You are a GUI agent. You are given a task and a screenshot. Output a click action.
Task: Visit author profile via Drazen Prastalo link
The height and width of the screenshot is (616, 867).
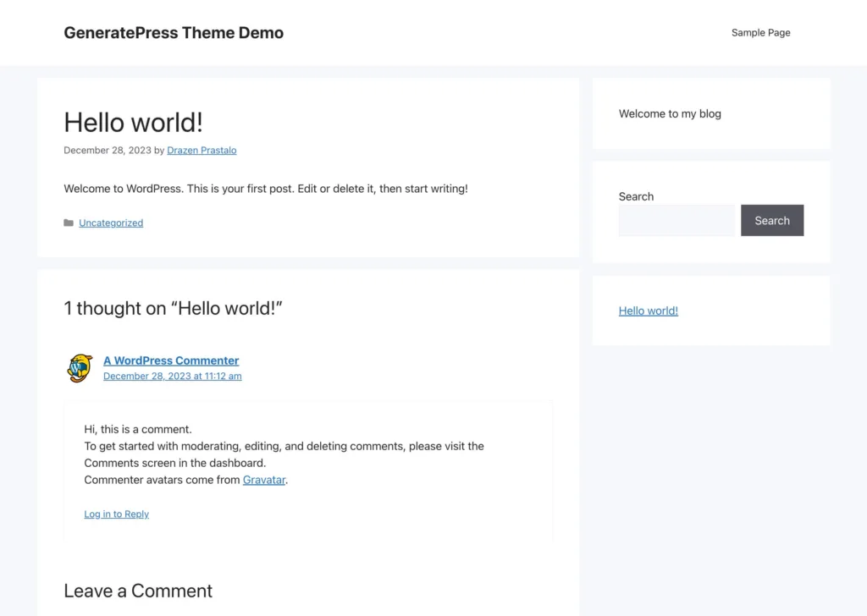click(x=201, y=150)
